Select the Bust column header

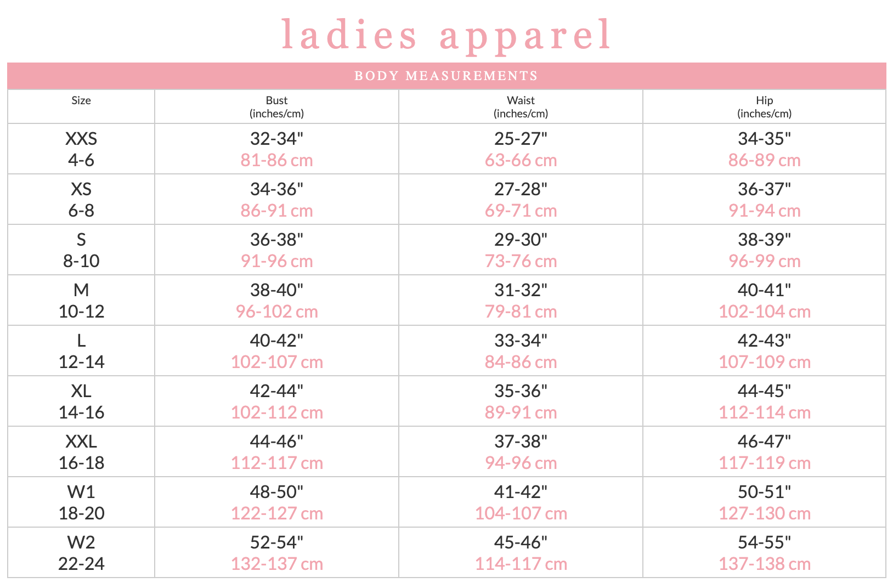point(276,106)
